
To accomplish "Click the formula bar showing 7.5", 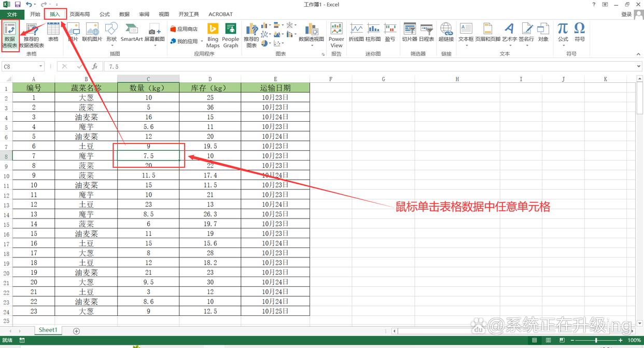I will coord(369,66).
